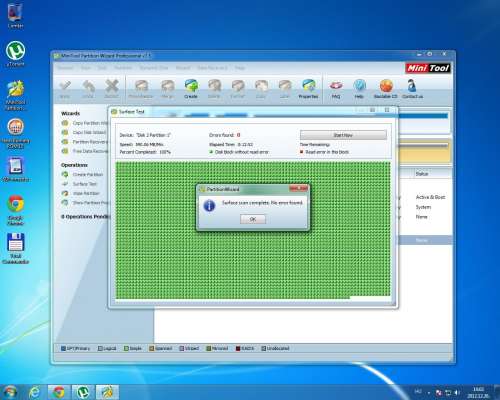Launch the Partition Recovery Wizard link
500x400 pixels.
tap(86, 142)
